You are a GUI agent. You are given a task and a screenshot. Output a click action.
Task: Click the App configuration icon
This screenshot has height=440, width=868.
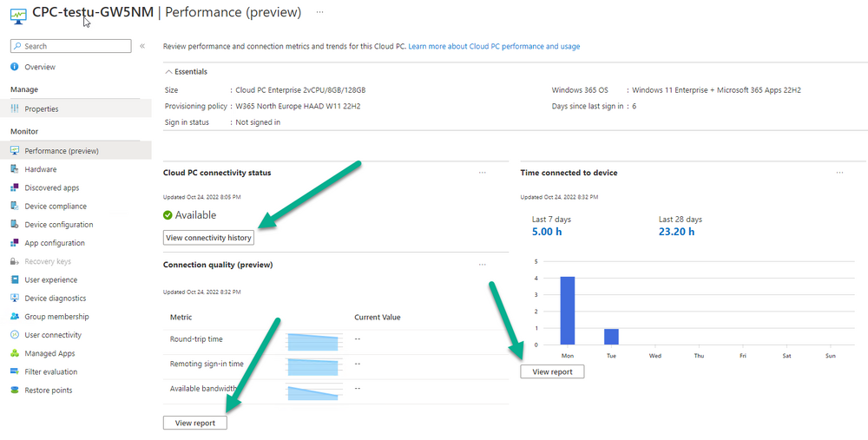point(15,243)
